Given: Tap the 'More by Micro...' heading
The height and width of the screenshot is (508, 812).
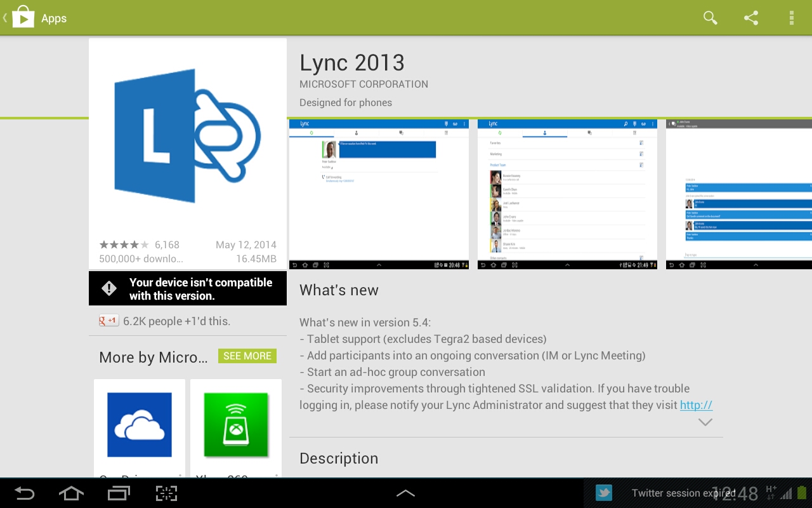Looking at the screenshot, I should (154, 358).
